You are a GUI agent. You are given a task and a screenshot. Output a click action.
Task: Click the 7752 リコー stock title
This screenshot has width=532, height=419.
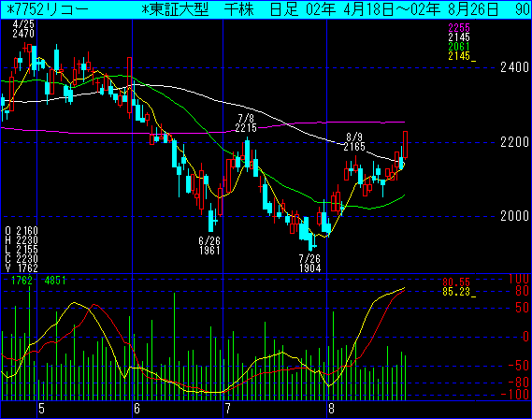click(47, 10)
